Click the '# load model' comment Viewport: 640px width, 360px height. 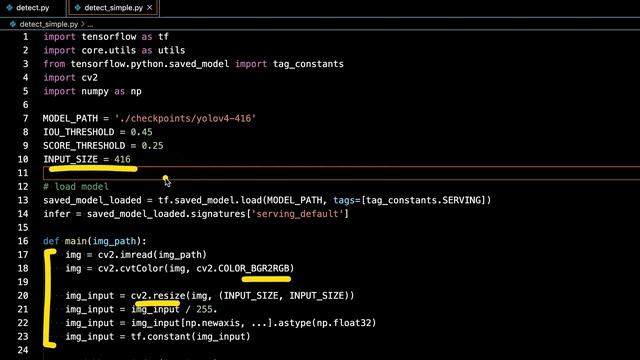click(x=76, y=187)
